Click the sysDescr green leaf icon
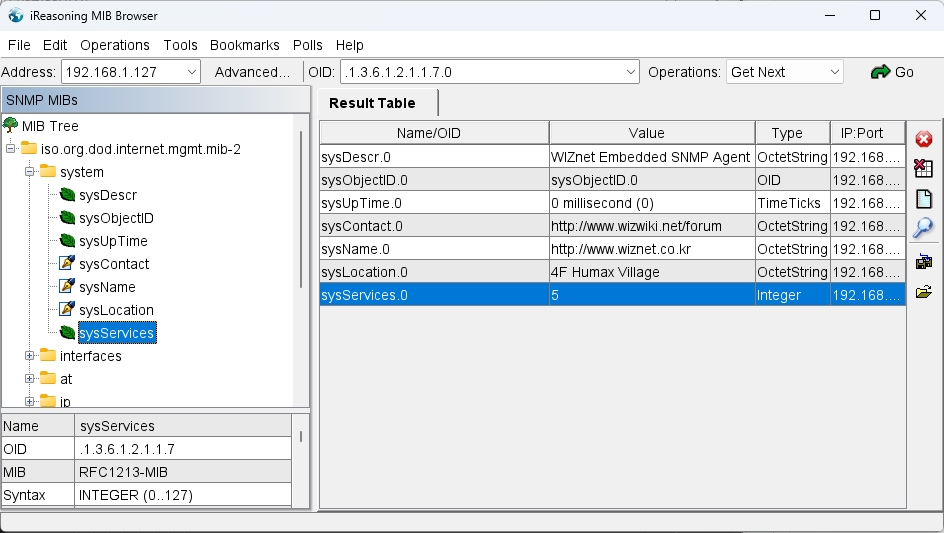Screen dimensions: 944x533 67,195
